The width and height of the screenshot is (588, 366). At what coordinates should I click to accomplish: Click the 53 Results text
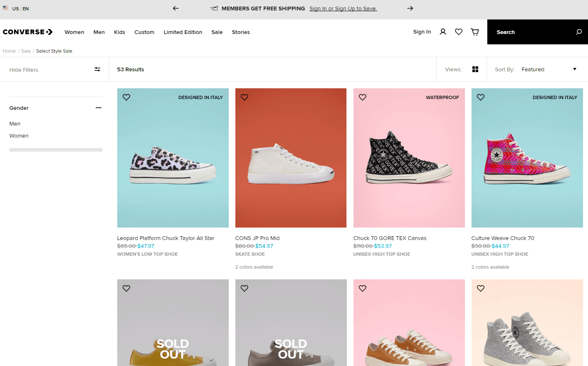coord(131,69)
